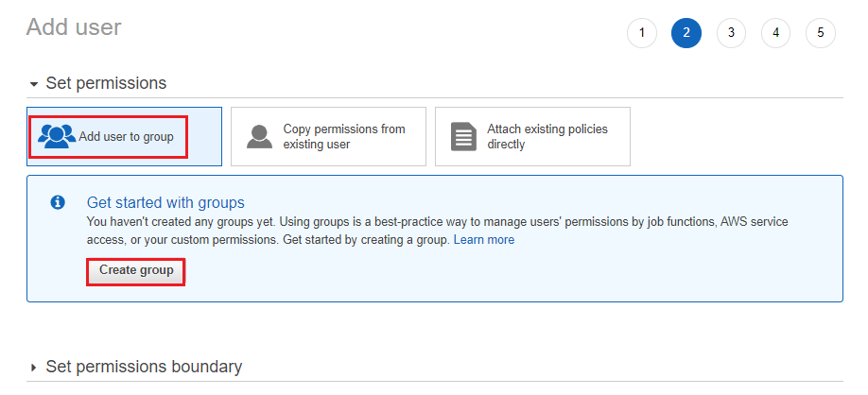This screenshot has height=395, width=868.
Task: Click the 'Add user' page title
Action: [74, 26]
